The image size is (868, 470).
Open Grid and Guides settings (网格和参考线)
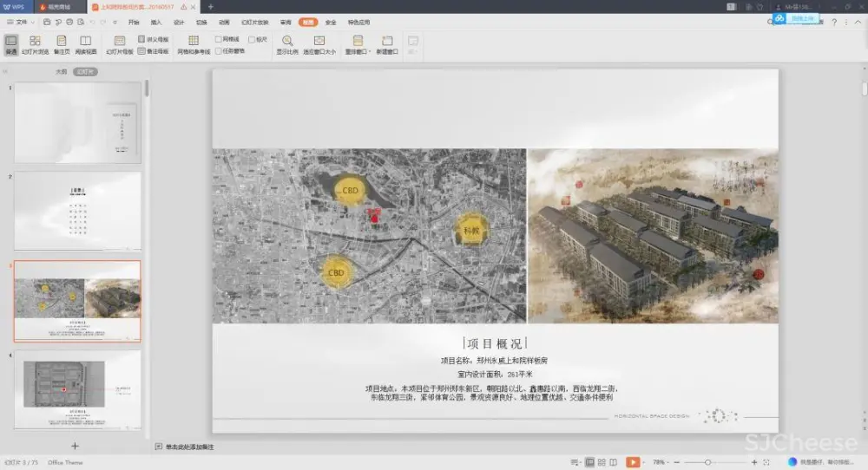coord(194,44)
